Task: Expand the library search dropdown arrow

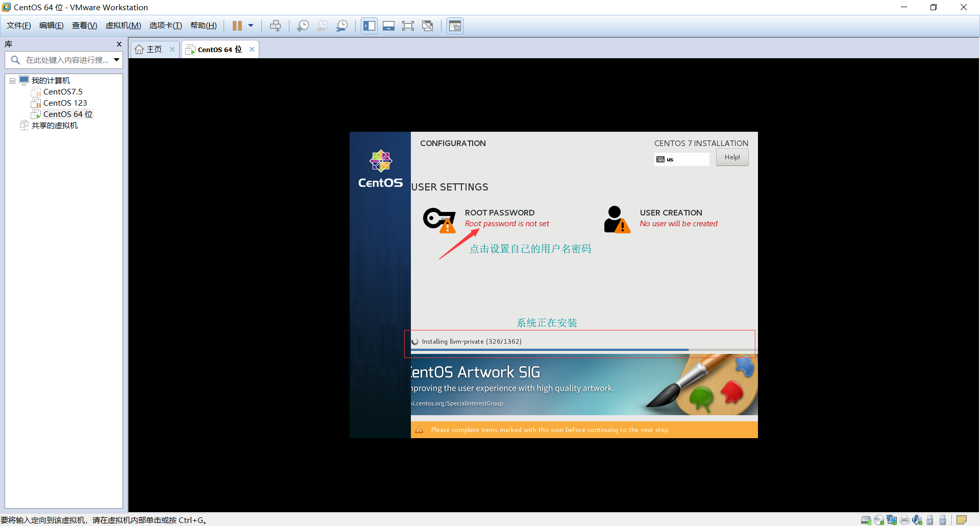Action: pos(117,60)
